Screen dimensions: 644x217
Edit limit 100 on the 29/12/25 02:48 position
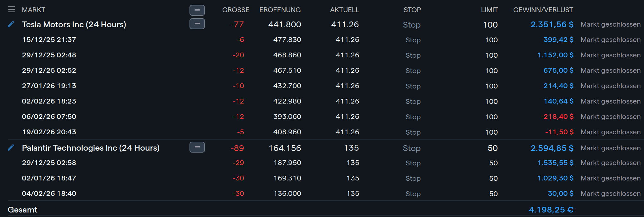[491, 55]
